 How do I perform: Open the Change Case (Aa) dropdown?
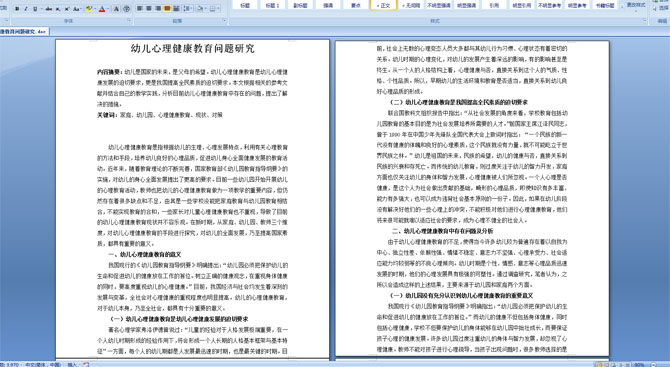coord(77,9)
